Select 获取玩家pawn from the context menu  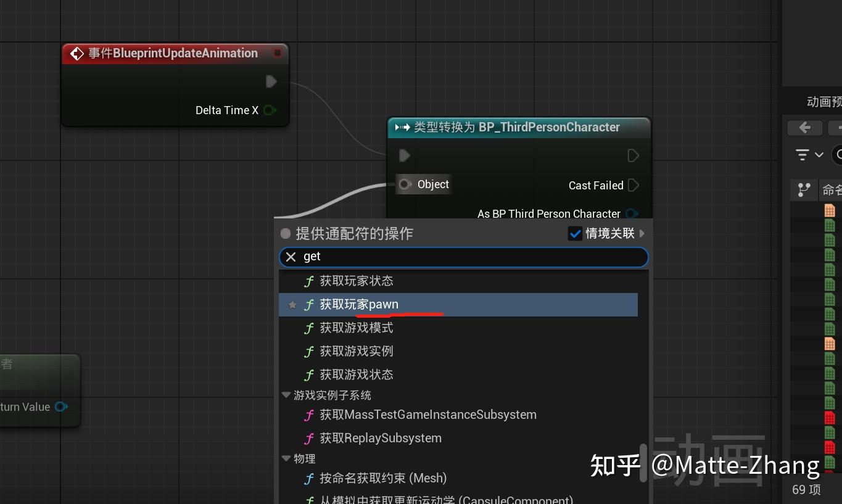[360, 304]
